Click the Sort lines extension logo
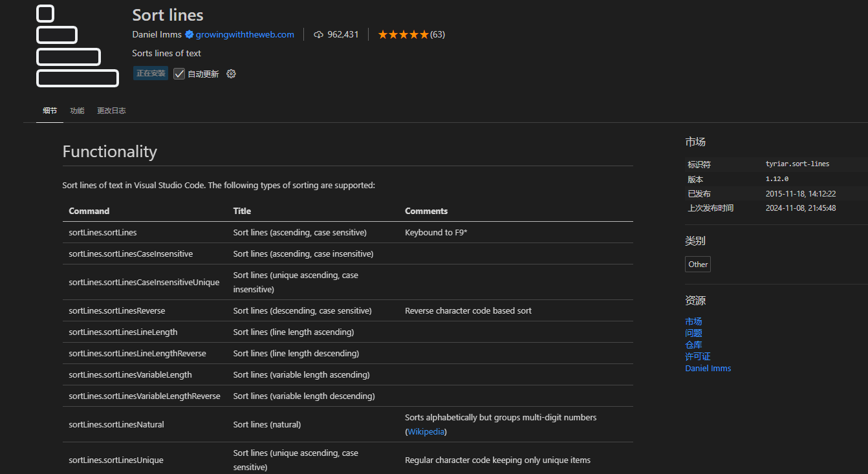The height and width of the screenshot is (474, 868). pos(78,46)
